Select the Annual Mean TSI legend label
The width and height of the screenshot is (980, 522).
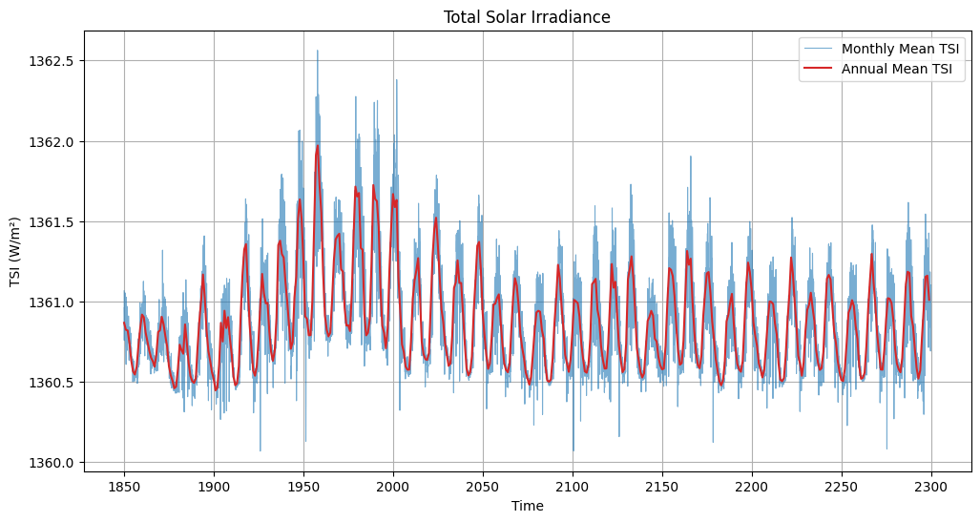coord(897,69)
